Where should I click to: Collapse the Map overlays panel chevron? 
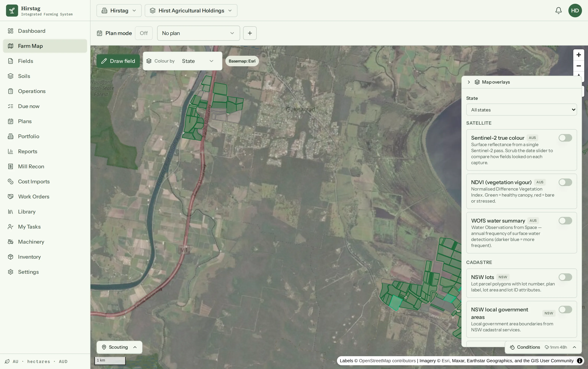pos(469,82)
